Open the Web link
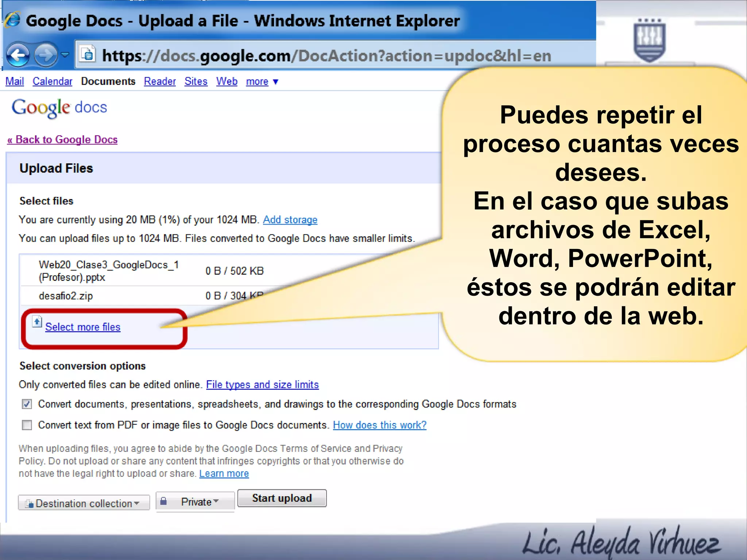747x560 pixels. [227, 81]
